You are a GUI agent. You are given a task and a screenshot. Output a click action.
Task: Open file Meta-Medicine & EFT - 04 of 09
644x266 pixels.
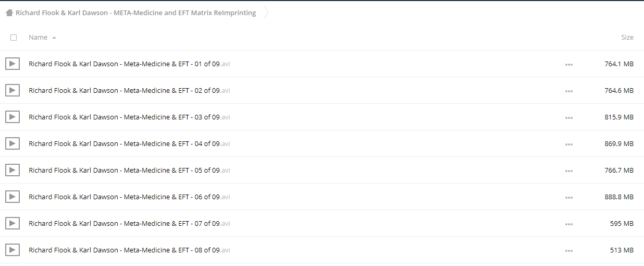(x=129, y=143)
